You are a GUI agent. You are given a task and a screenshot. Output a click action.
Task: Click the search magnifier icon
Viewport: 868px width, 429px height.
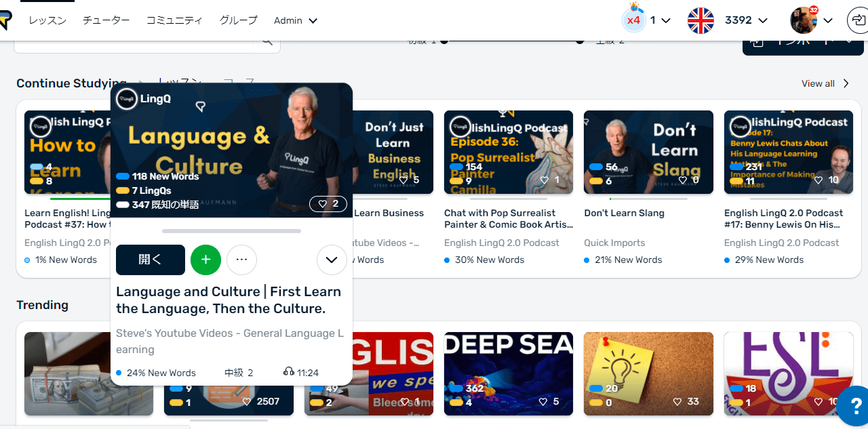click(x=267, y=42)
